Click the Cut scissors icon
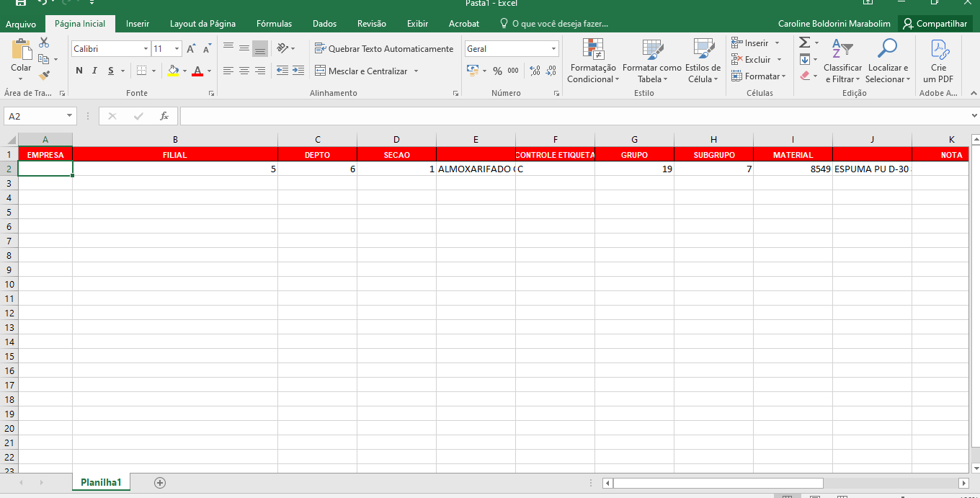 (44, 43)
